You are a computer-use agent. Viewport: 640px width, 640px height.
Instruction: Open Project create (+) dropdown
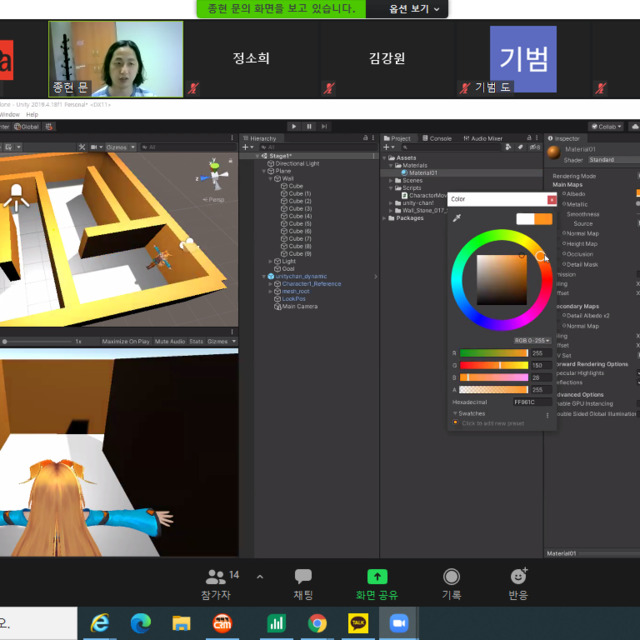pos(389,147)
